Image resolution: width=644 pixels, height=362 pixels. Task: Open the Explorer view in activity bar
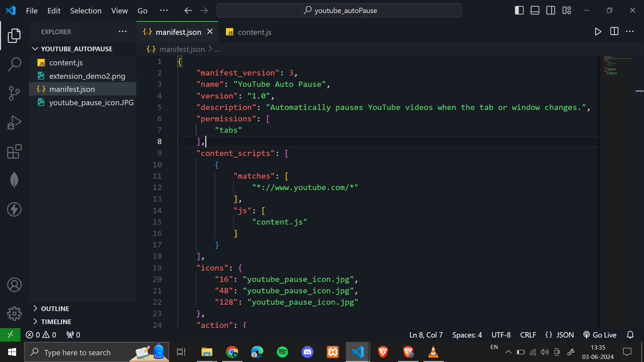pos(14,36)
